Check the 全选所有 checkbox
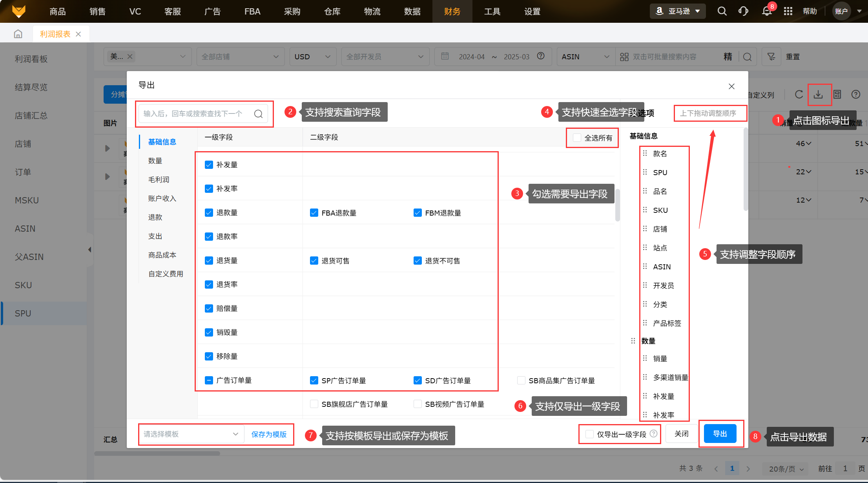 tap(577, 138)
